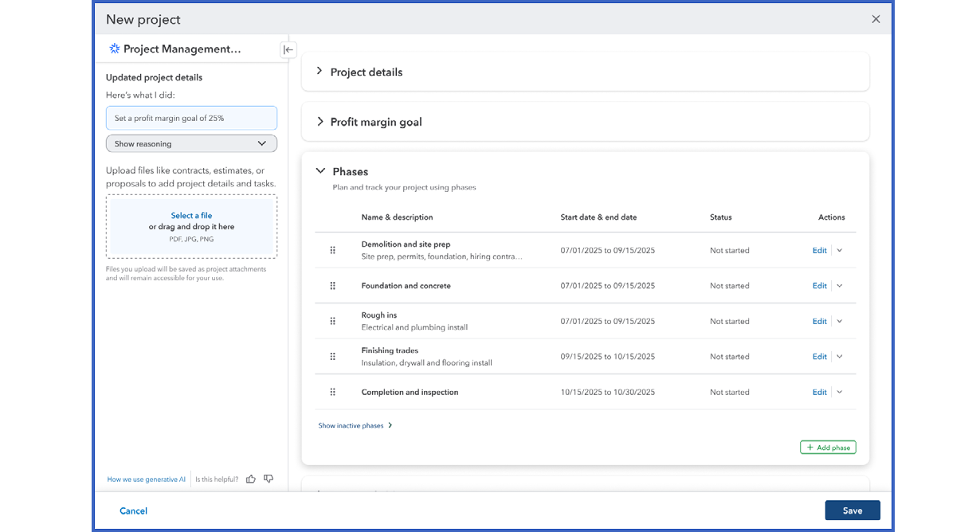Save the new project
This screenshot has height=532, width=980.
853,510
